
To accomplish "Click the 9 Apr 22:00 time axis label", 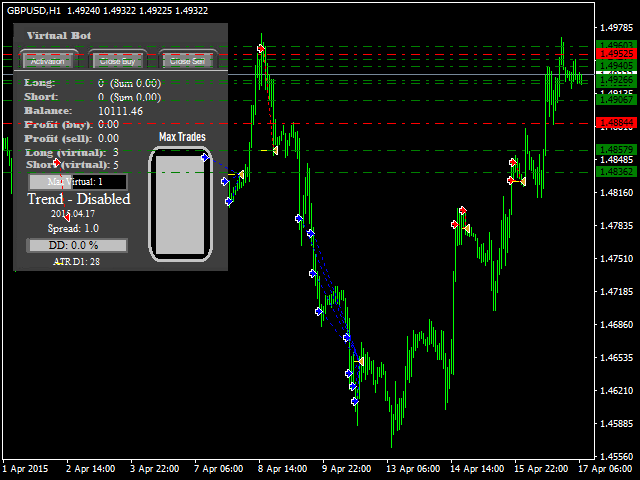I will (347, 469).
